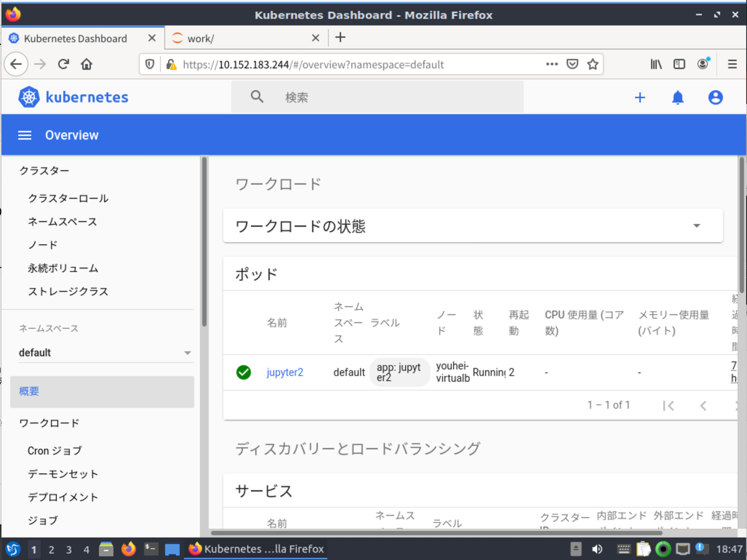Click the sidebar vertical scrollbar

[204, 241]
